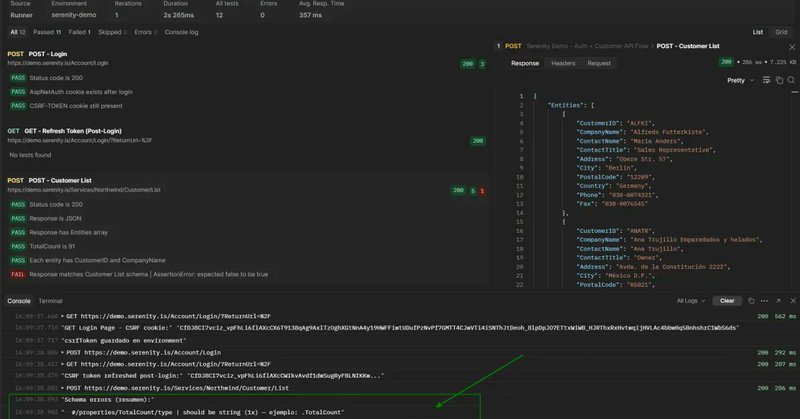
Task: Click the 200 status badge on Refresh Token
Action: click(477, 141)
